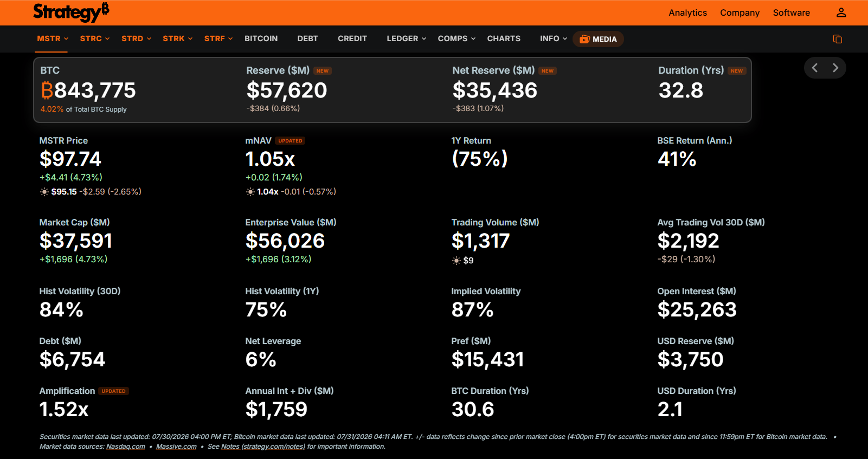Screen dimensions: 868x459
Task: Click the NEW badge next to Duration (Yrs)
Action: click(737, 71)
